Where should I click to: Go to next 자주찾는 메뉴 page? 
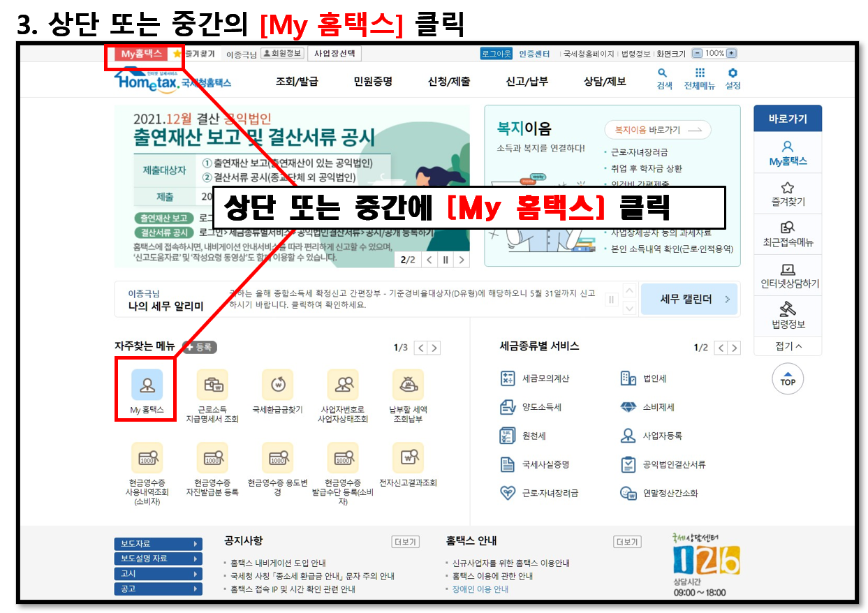(434, 348)
